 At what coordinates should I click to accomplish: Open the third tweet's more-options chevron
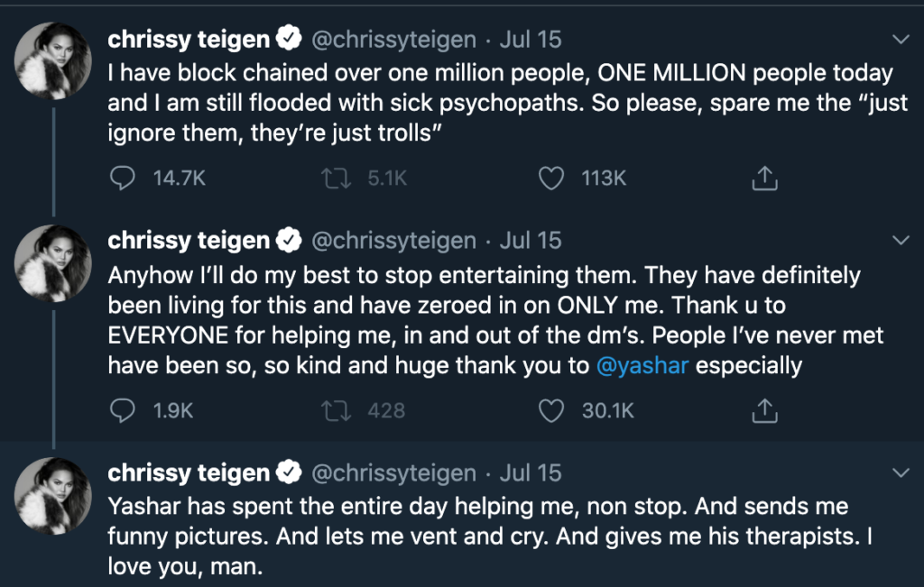coord(900,473)
